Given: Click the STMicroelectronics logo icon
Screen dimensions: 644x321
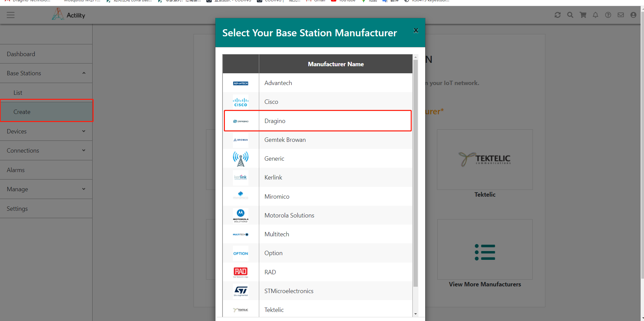Looking at the screenshot, I should click(241, 291).
